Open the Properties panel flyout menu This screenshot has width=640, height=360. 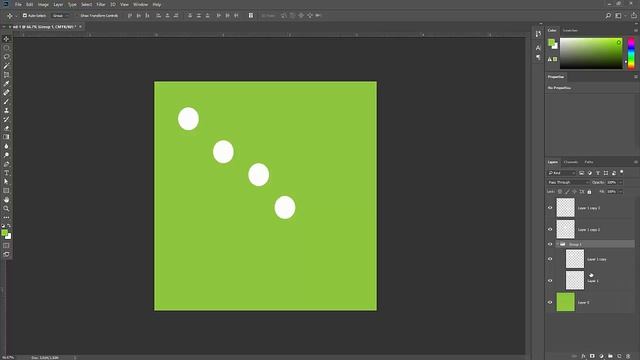tap(636, 77)
